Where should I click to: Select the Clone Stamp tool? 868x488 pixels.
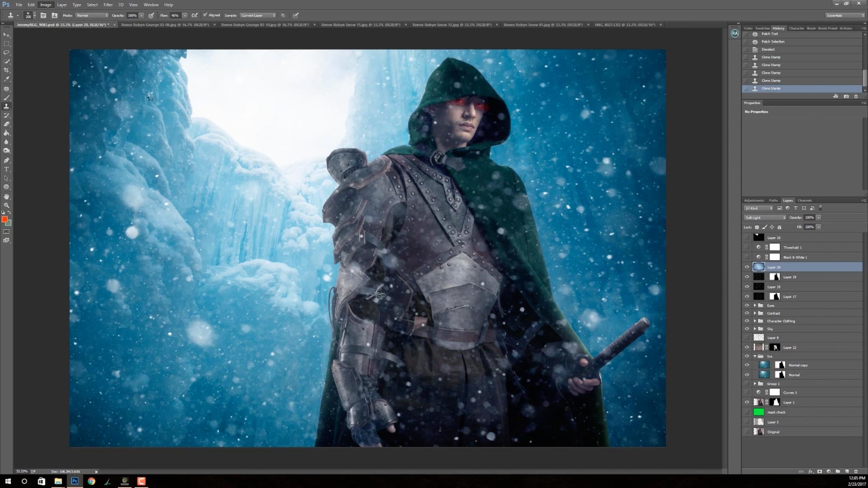pyautogui.click(x=6, y=106)
